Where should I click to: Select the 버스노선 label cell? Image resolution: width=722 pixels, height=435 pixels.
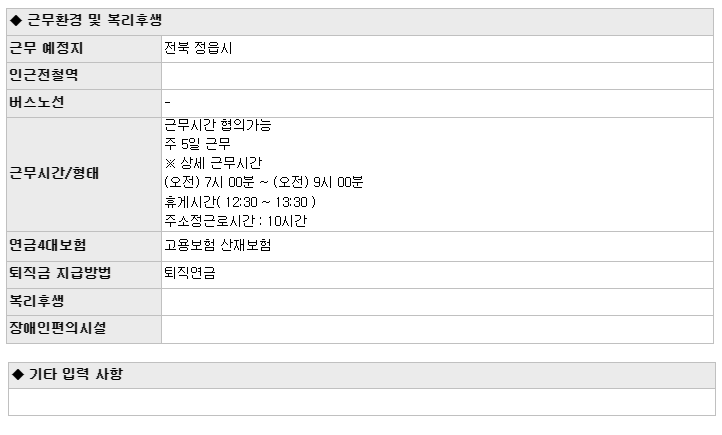[x=84, y=104]
